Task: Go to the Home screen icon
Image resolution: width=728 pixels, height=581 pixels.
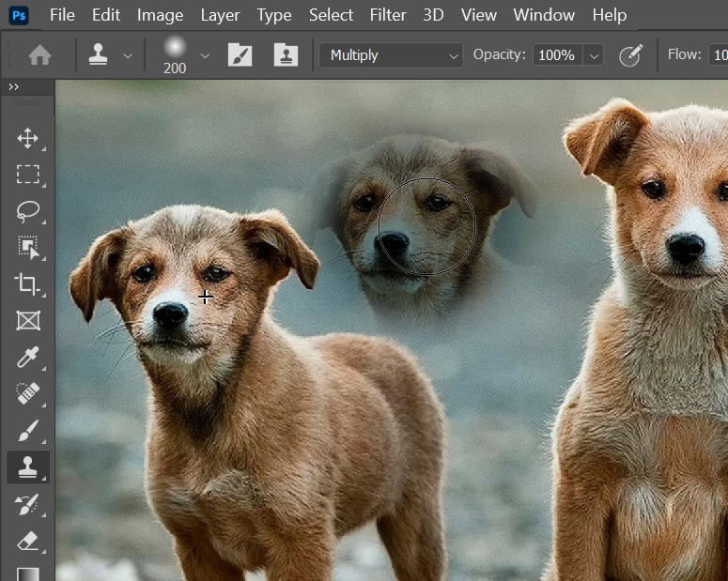Action: pos(39,55)
